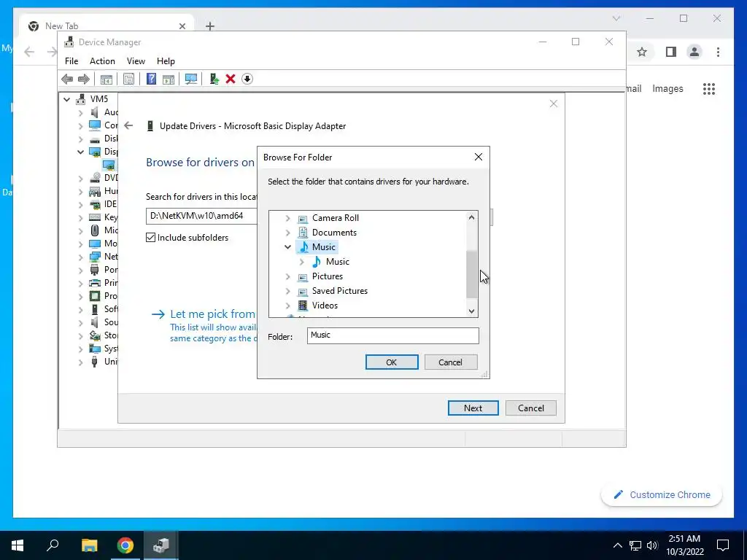Viewport: 747px width, 560px height.
Task: Click the folder list scroll up arrow
Action: point(471,217)
